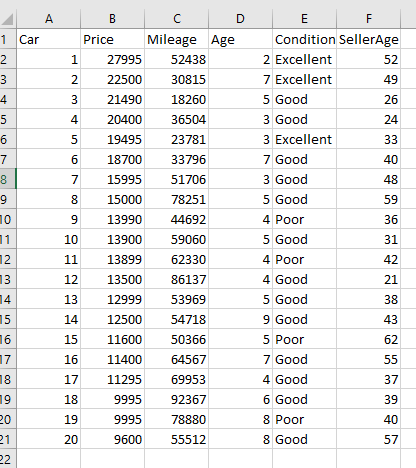Image resolution: width=416 pixels, height=468 pixels.
Task: Select Car number cell 10
Action: tap(49, 239)
